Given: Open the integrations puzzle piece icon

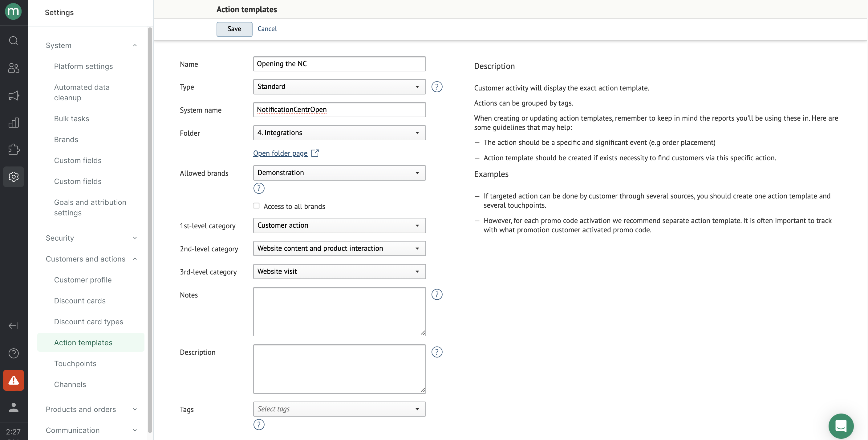Looking at the screenshot, I should click(14, 150).
